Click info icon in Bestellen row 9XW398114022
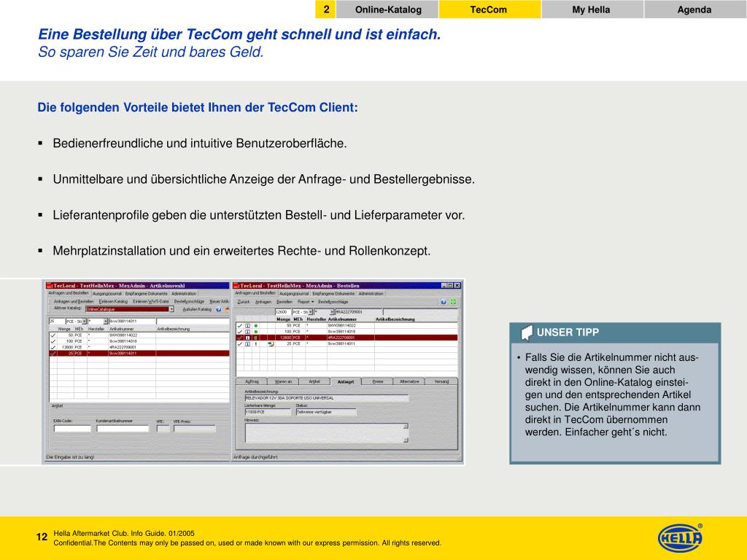Screen dimensions: 747x560 point(248,326)
